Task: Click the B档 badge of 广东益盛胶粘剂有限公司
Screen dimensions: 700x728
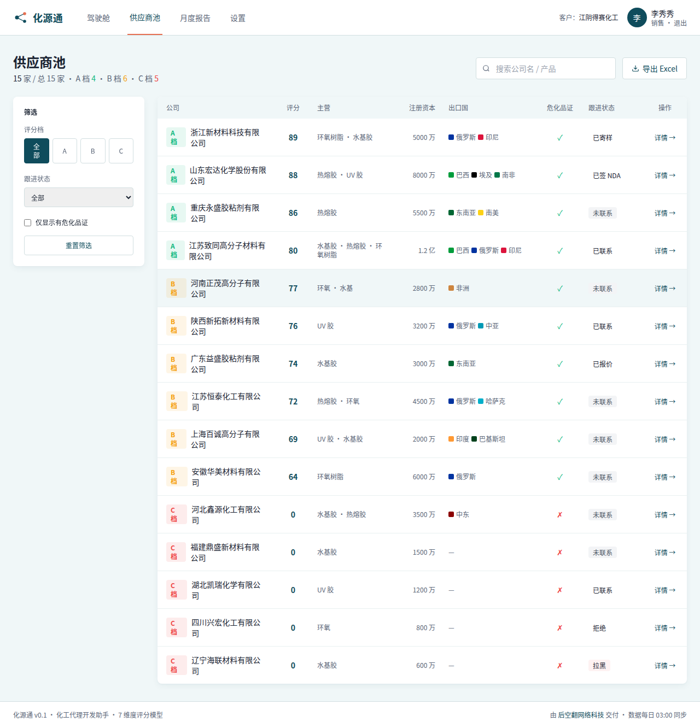Action: [176, 363]
